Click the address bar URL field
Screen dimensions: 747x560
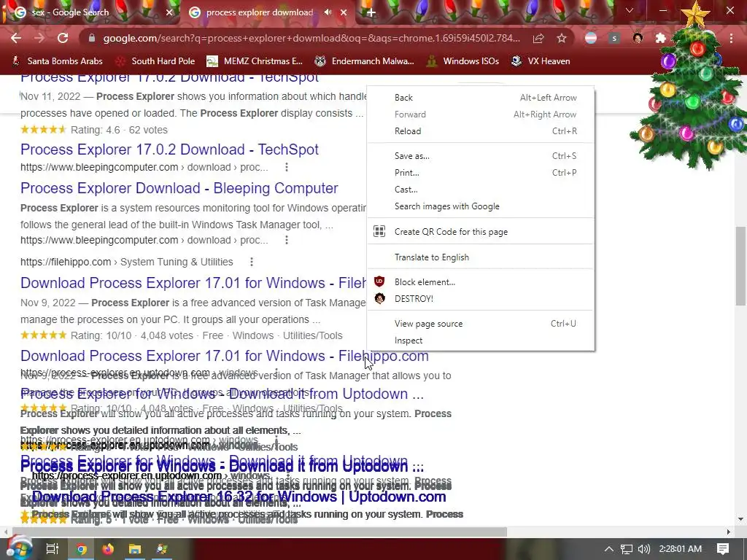[311, 38]
